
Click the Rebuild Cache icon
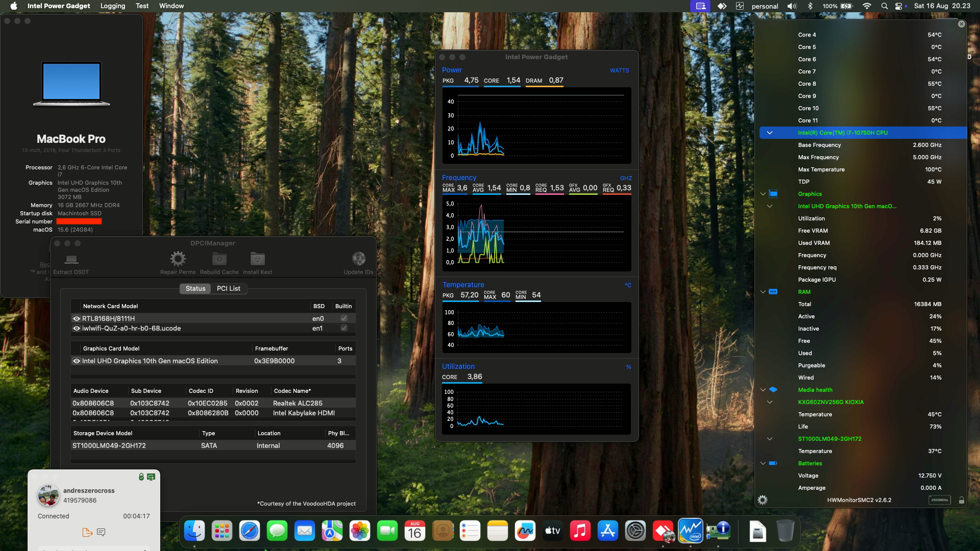[x=219, y=259]
